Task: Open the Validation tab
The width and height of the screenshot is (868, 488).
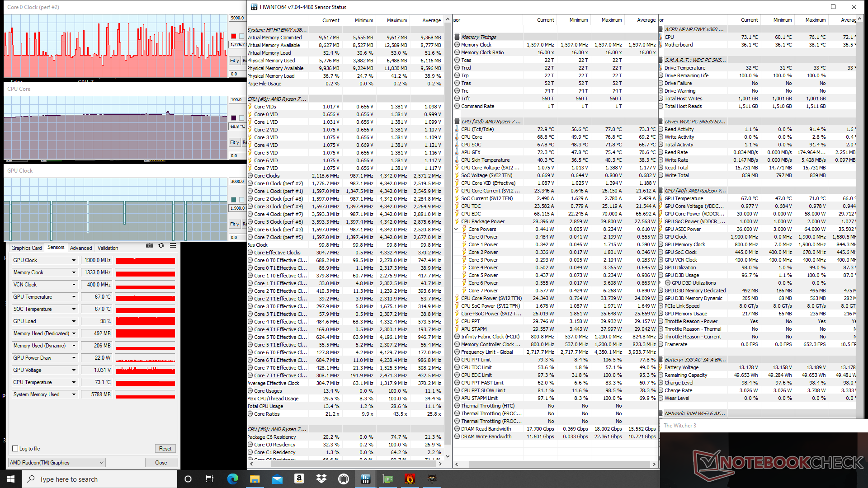Action: pos(108,248)
